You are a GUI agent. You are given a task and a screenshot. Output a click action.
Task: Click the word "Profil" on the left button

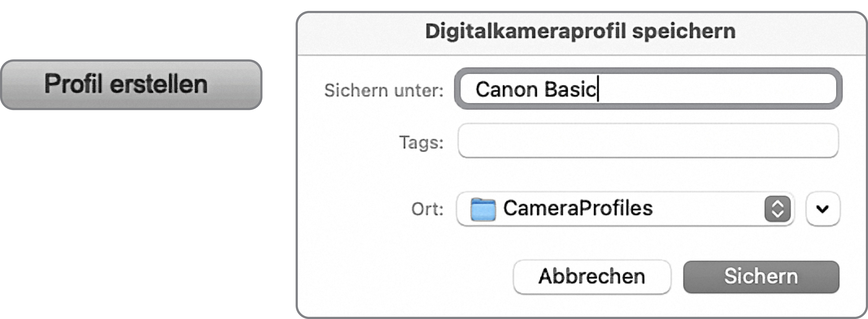[73, 84]
